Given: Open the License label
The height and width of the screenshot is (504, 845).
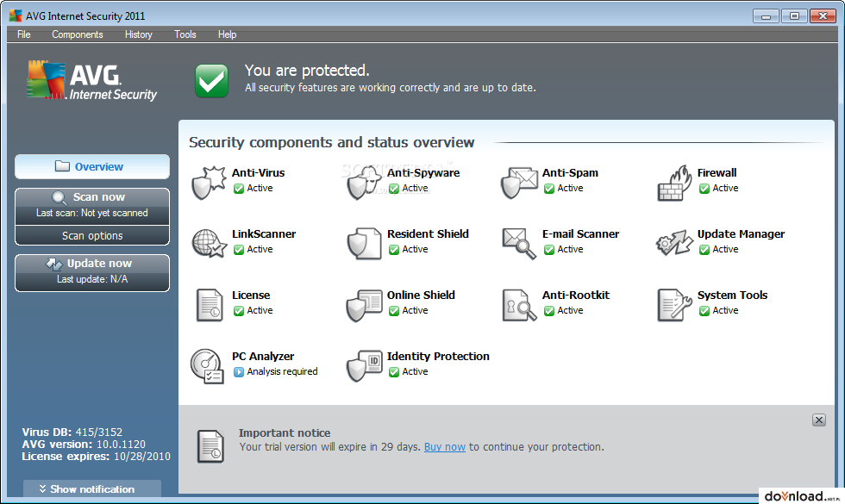Looking at the screenshot, I should pos(251,295).
